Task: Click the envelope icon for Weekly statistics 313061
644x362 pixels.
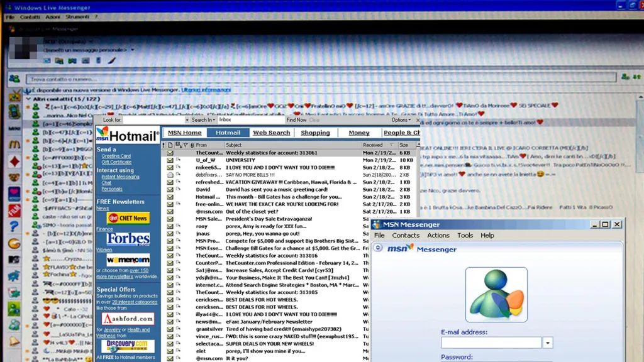Action: coord(170,153)
